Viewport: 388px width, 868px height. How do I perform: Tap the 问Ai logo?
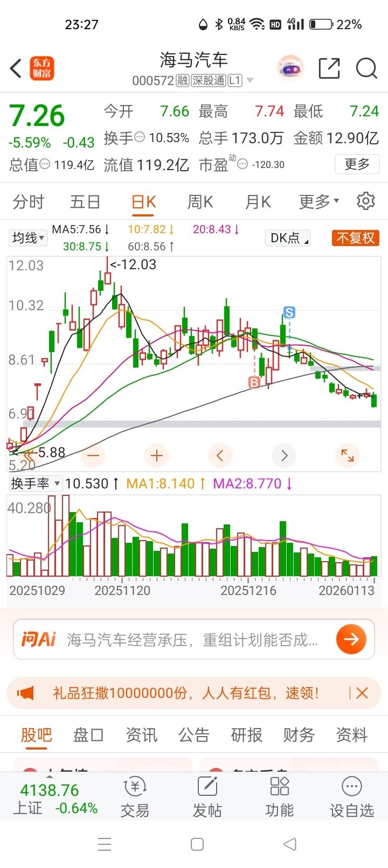39,639
